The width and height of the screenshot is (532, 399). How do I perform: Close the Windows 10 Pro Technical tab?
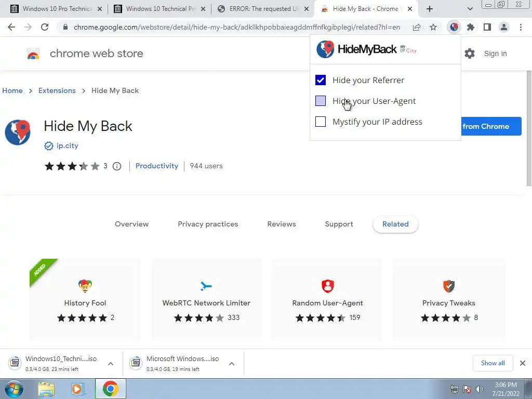(x=100, y=9)
